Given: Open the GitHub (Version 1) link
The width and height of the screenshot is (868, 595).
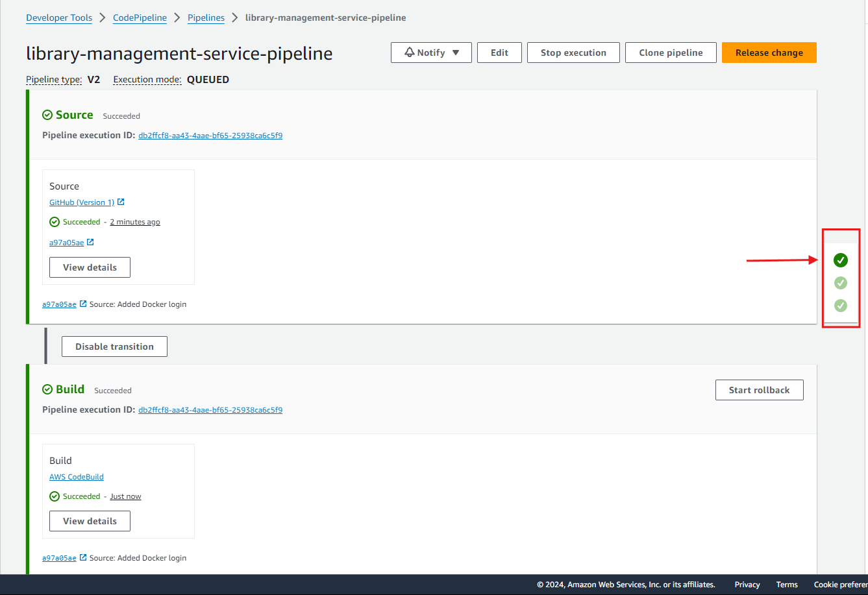Looking at the screenshot, I should pyautogui.click(x=82, y=202).
